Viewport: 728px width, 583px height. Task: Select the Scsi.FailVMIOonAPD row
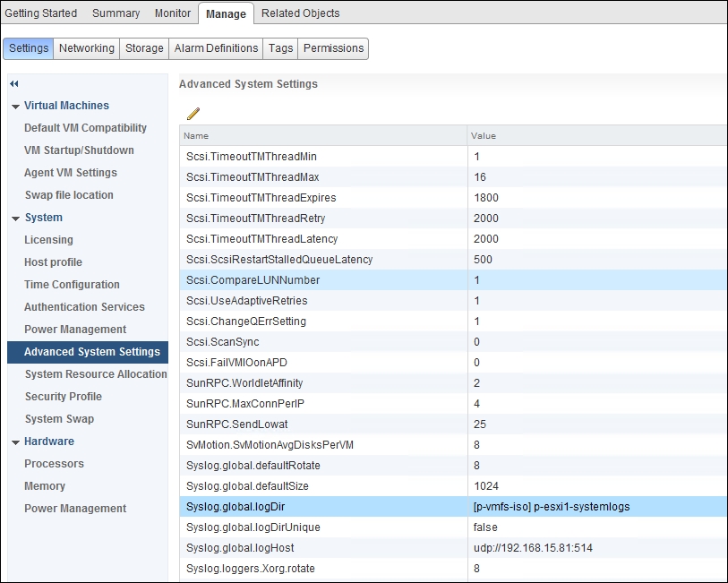tap(454, 362)
